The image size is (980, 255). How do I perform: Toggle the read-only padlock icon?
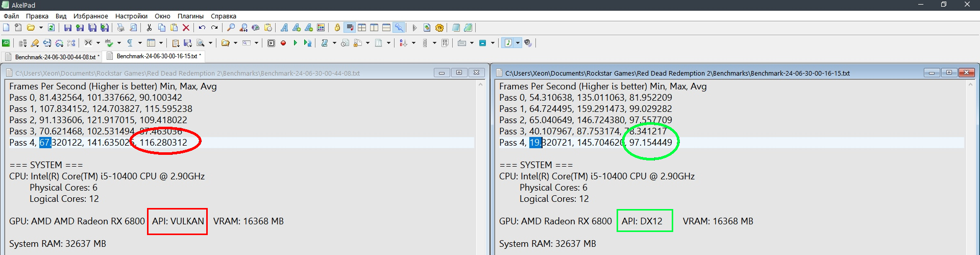point(337,28)
